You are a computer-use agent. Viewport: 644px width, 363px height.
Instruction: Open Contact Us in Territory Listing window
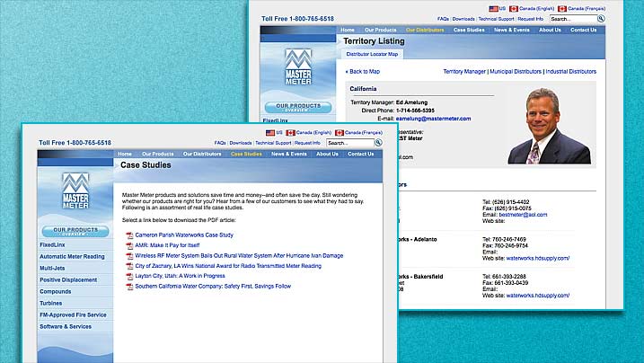click(583, 30)
